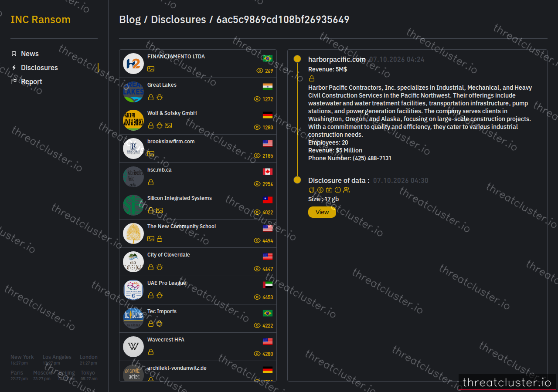
Task: Click the exclamation alert icon in Disclosure of data
Action: [x=338, y=190]
